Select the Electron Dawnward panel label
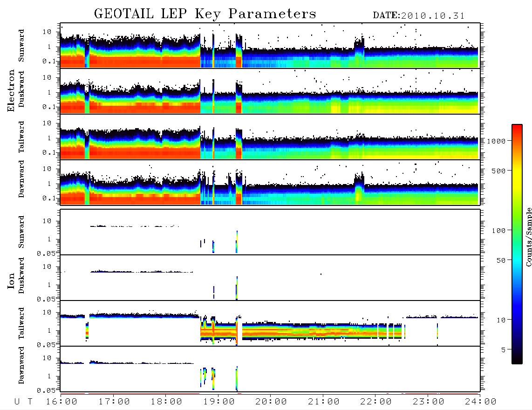 point(21,179)
